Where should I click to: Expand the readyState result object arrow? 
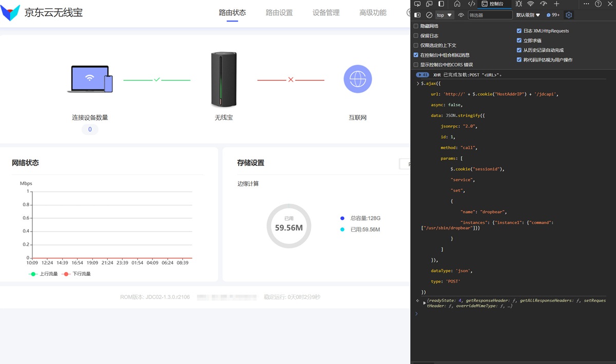coord(424,303)
